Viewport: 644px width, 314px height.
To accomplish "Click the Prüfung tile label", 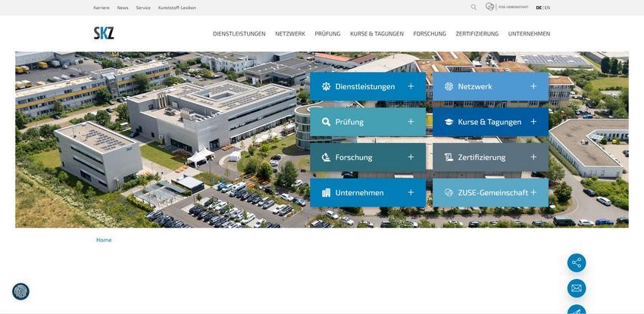I will pos(349,122).
